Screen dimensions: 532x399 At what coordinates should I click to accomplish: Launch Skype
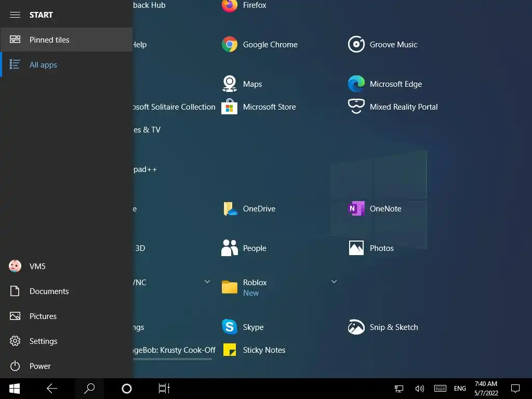point(243,327)
